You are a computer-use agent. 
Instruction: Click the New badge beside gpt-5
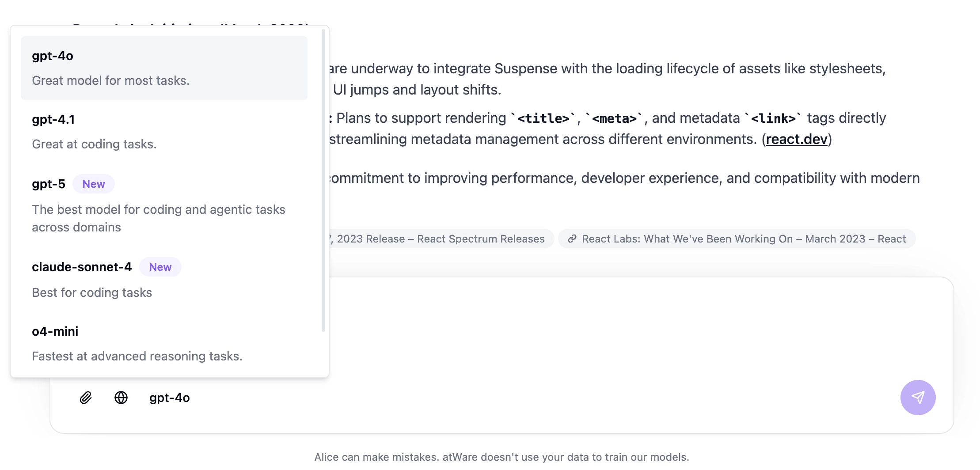point(94,184)
